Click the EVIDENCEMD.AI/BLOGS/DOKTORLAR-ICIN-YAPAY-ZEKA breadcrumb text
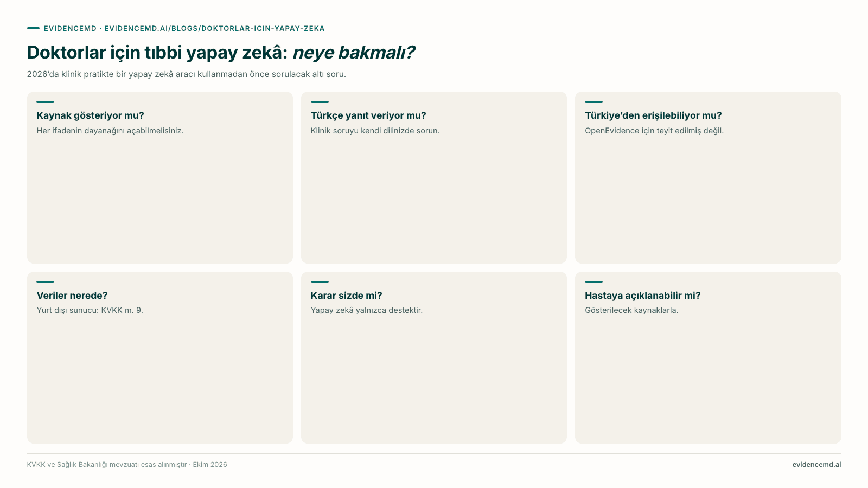 point(214,29)
